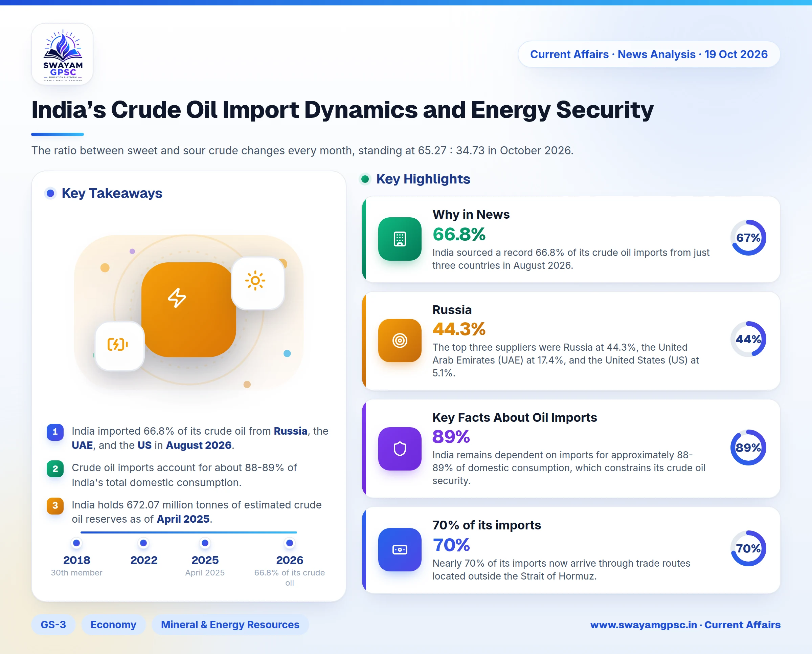The image size is (812, 654).
Task: Click the GS-3 tag
Action: pos(53,625)
